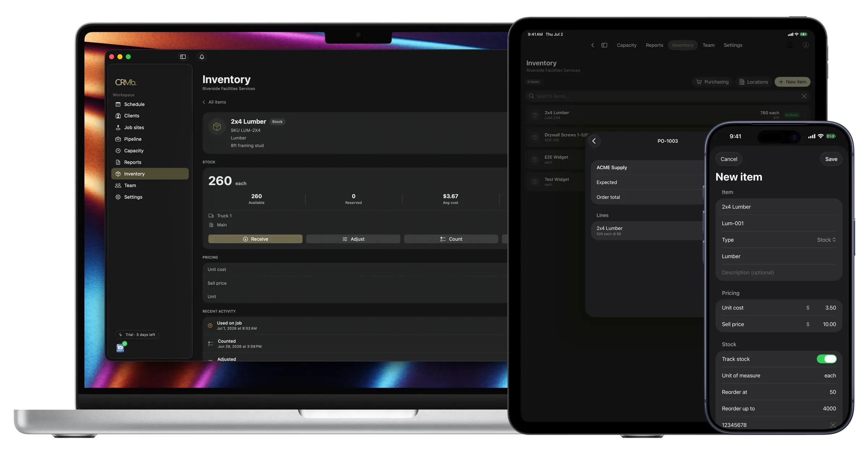Open the Used on job activity entry
This screenshot has width=868, height=451.
pos(355,326)
